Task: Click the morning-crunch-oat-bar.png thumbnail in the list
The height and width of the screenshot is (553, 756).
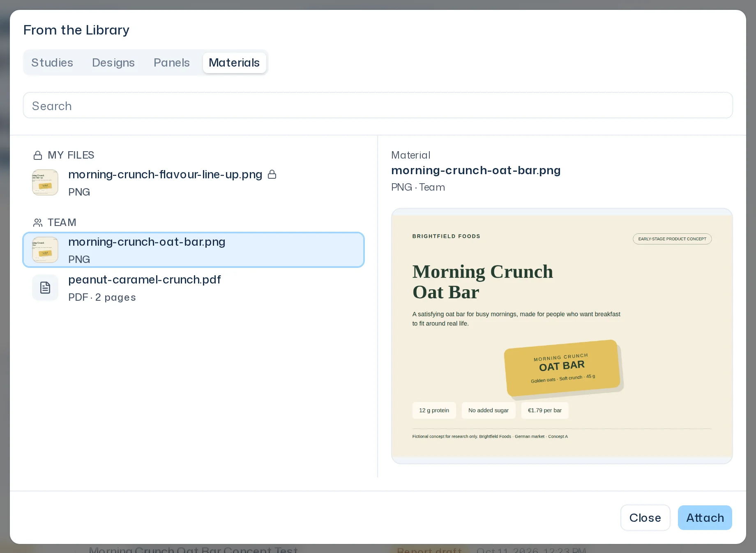Action: coord(45,250)
